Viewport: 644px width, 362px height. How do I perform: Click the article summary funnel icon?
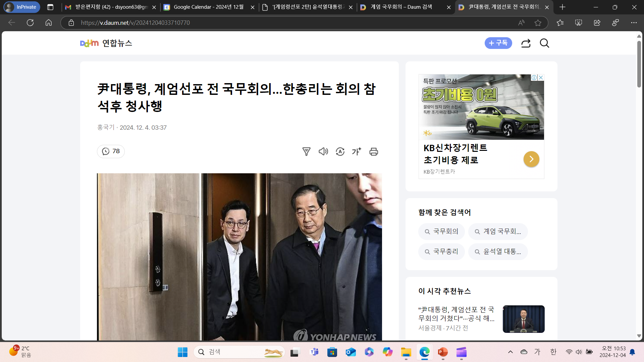click(x=306, y=152)
